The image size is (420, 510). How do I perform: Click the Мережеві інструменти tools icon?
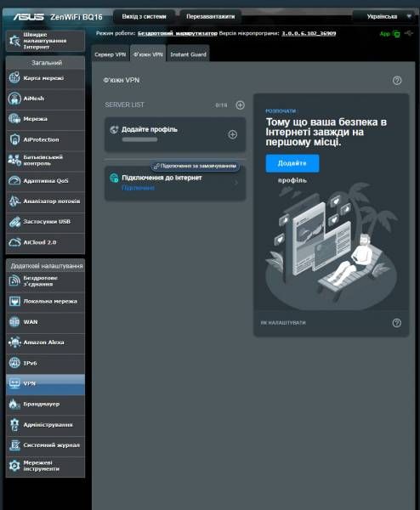click(14, 466)
